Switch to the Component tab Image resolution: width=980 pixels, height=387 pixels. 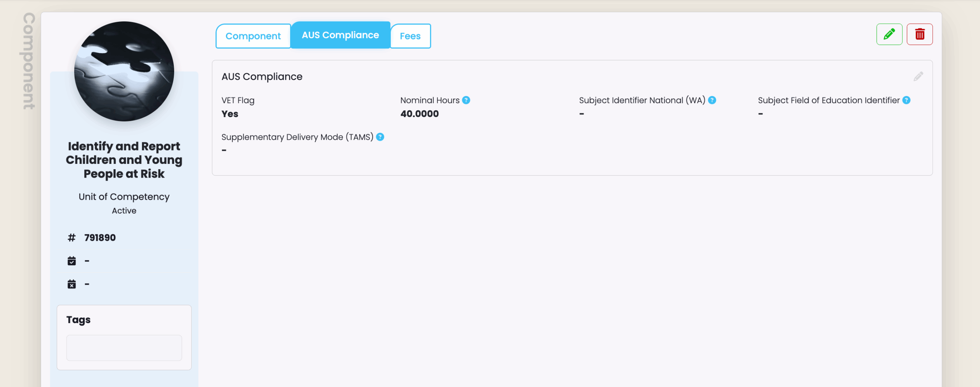253,36
